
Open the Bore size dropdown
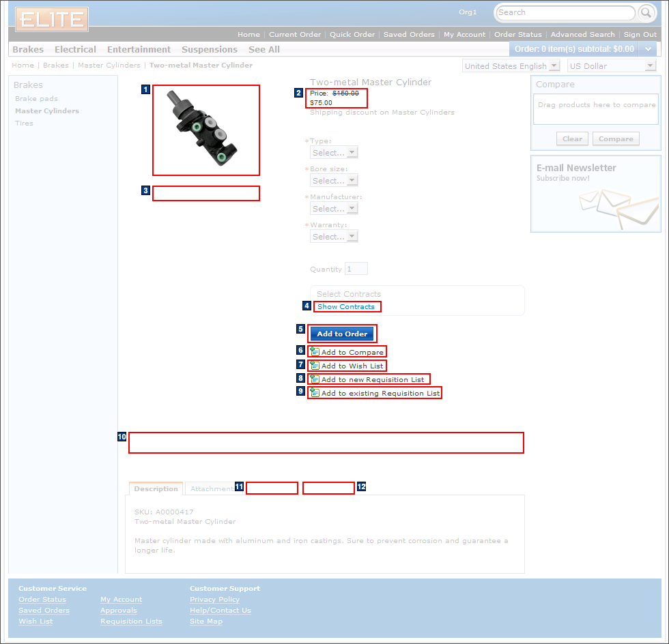click(x=334, y=180)
